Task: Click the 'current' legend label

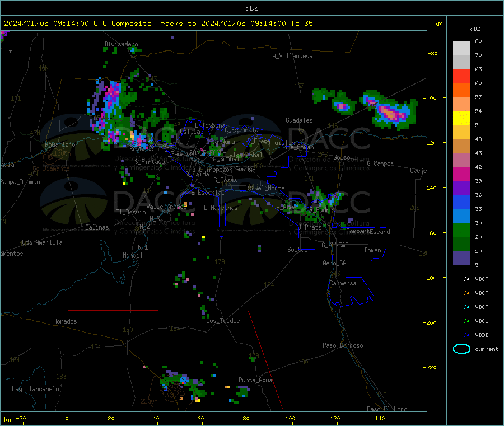Action: 486,349
